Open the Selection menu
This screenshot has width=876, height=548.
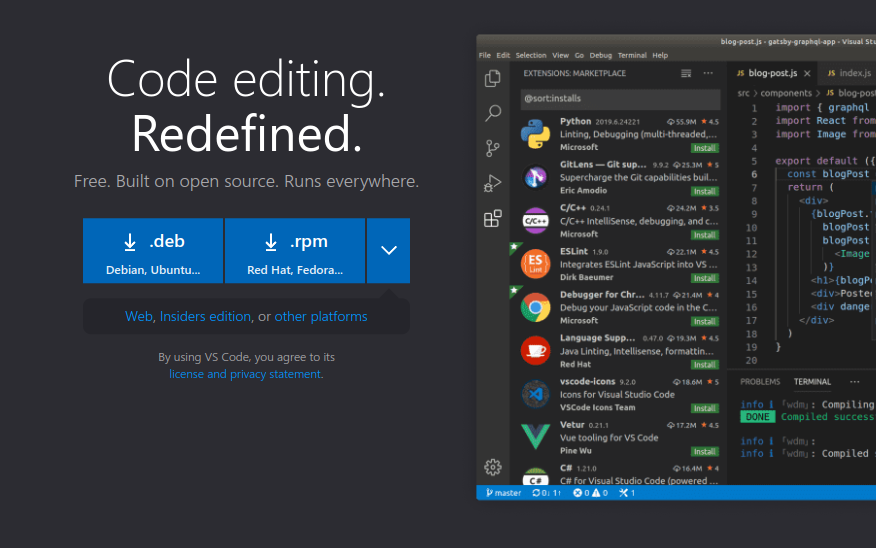(x=531, y=55)
